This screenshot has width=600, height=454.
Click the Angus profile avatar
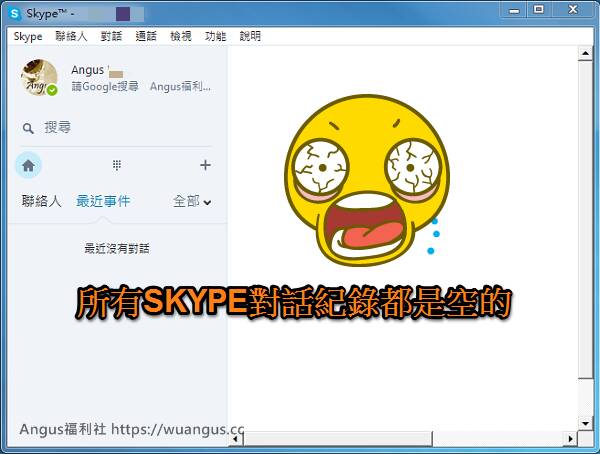(x=39, y=77)
